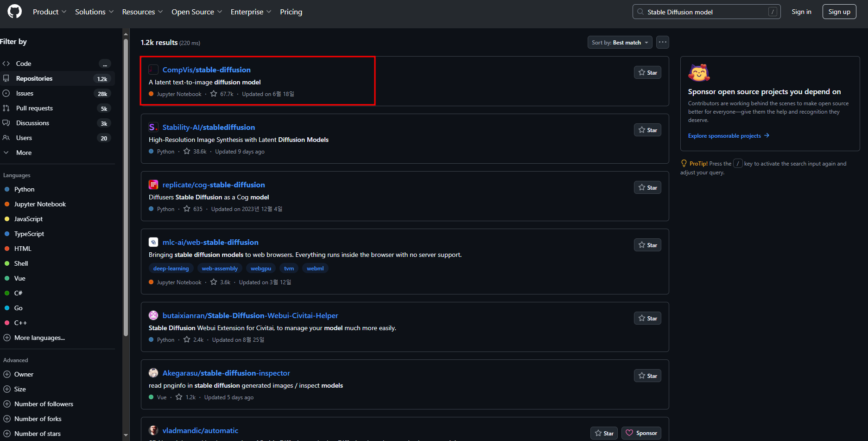Filter by Python language
This screenshot has width=868, height=441.
[24, 189]
